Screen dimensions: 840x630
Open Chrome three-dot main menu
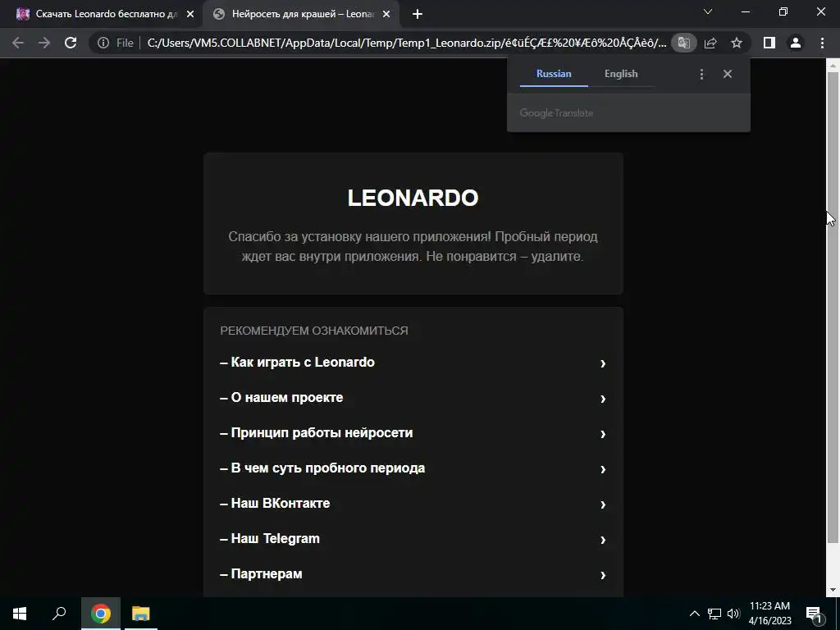[x=822, y=43]
